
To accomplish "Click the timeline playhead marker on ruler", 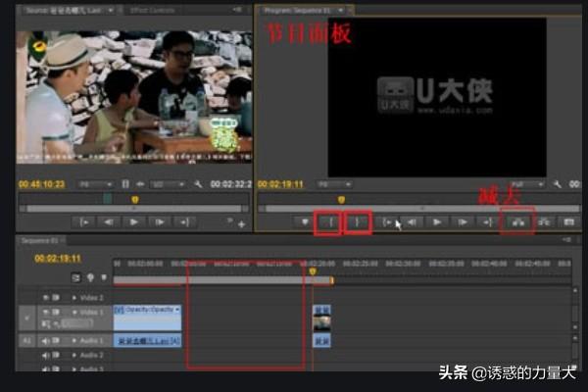I will pyautogui.click(x=313, y=271).
